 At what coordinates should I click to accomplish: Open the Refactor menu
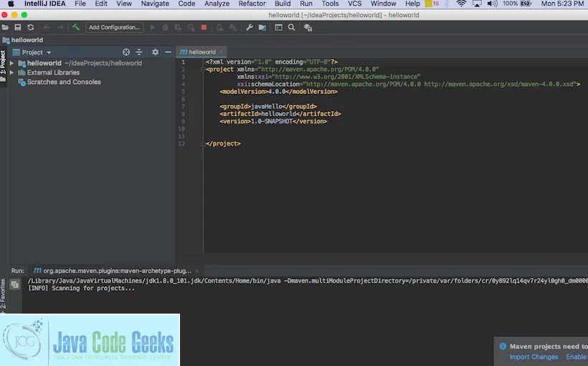tap(252, 4)
